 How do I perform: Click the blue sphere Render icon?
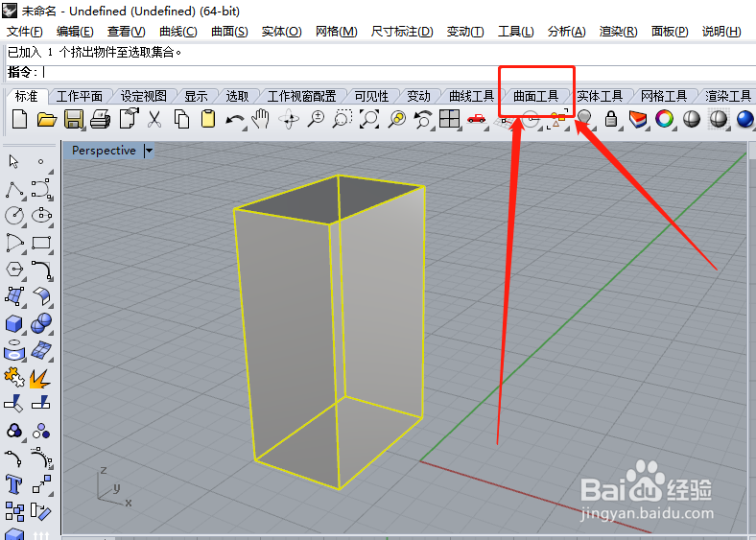(x=745, y=119)
